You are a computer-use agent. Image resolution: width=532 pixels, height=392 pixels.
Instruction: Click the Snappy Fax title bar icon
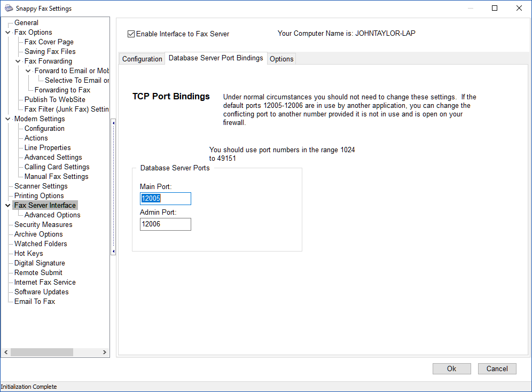9,9
